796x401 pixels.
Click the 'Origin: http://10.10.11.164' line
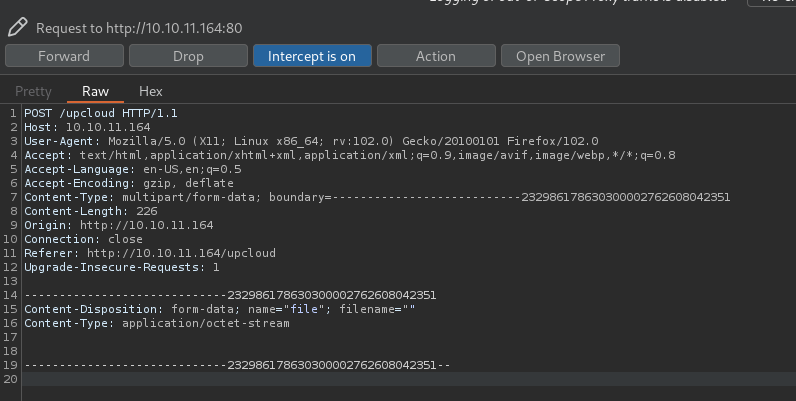tap(119, 225)
